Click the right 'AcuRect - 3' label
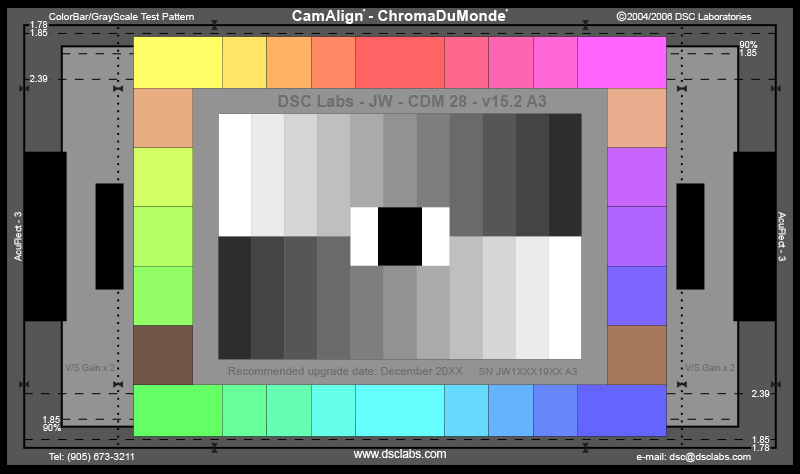The image size is (800, 474). (x=782, y=236)
